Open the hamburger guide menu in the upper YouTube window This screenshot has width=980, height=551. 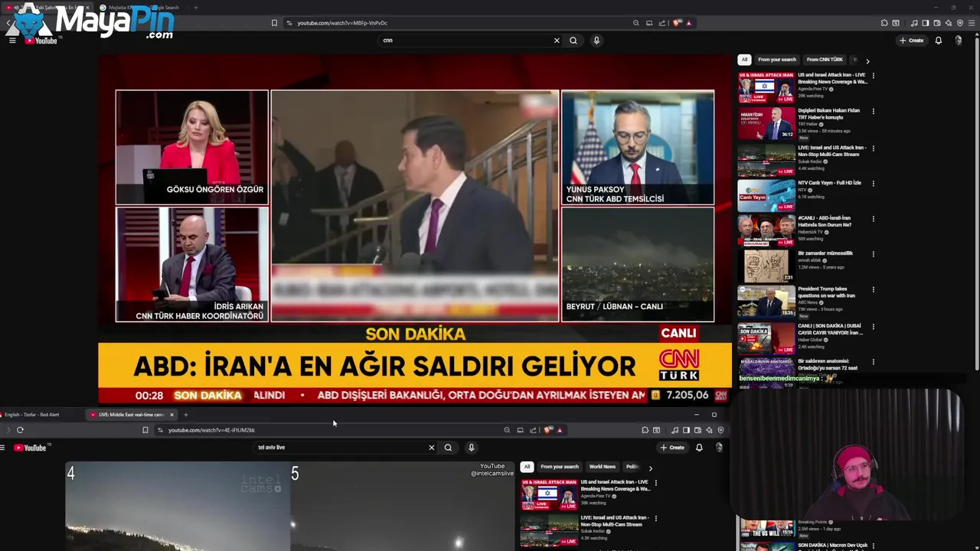12,40
